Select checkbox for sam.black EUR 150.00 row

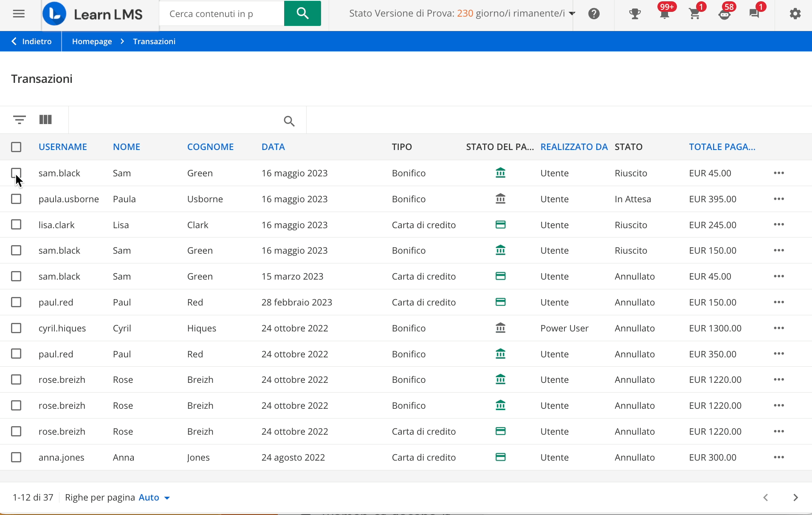pyautogui.click(x=16, y=250)
